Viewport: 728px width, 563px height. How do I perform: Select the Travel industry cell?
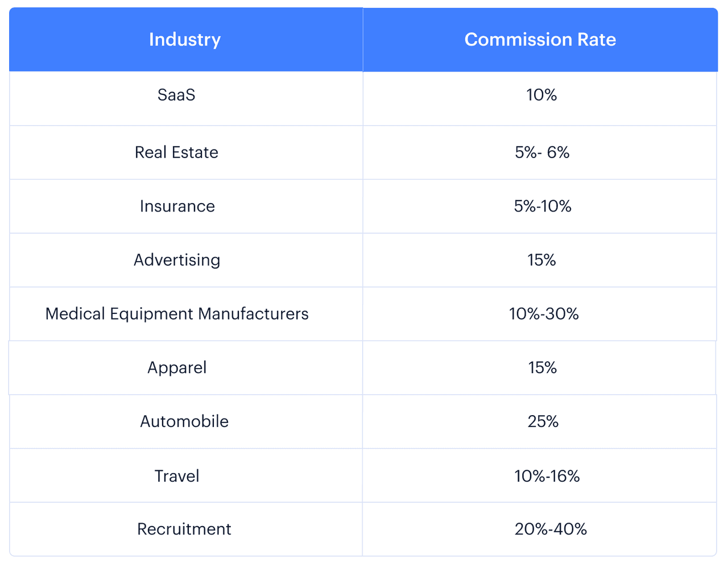[177, 475]
